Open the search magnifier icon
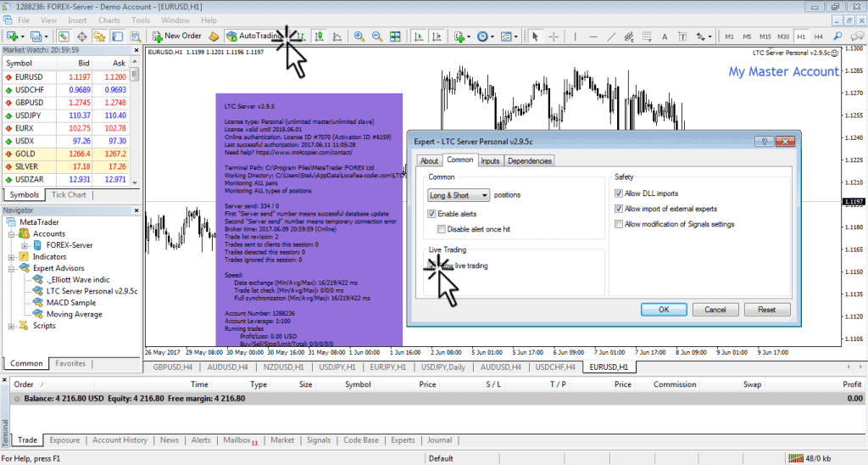Image resolution: width=868 pixels, height=465 pixels. coord(838,36)
